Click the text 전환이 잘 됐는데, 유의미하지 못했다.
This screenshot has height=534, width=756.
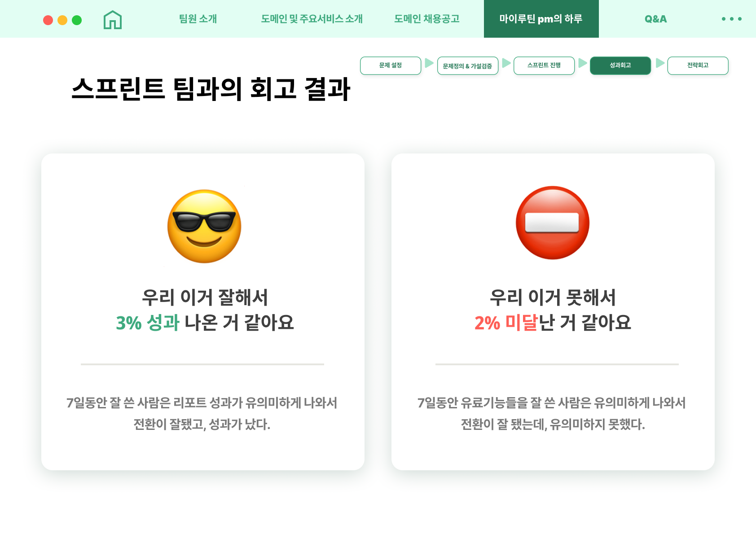tap(553, 424)
